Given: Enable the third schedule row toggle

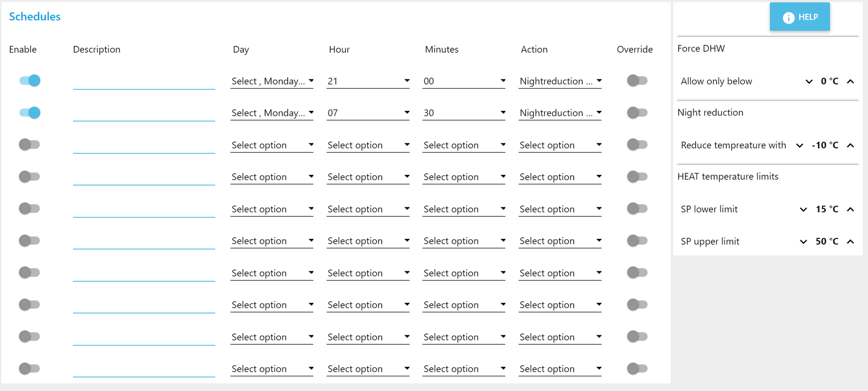Looking at the screenshot, I should tap(30, 145).
